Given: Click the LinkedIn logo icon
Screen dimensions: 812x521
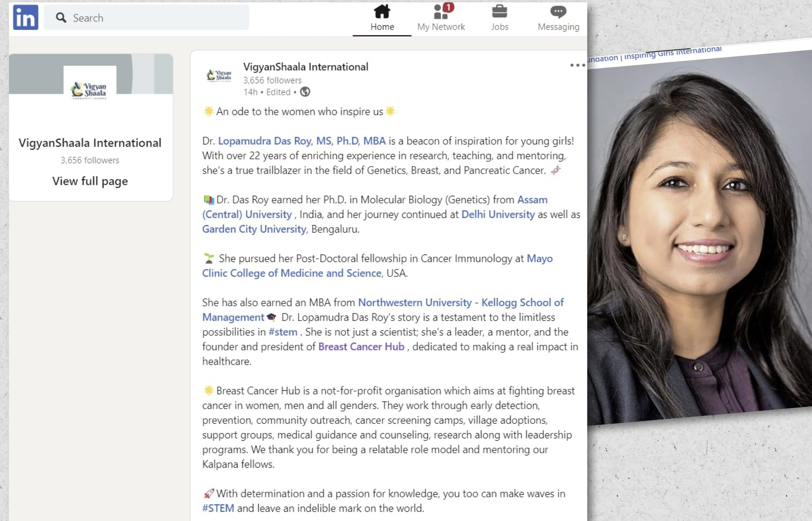Looking at the screenshot, I should [25, 17].
